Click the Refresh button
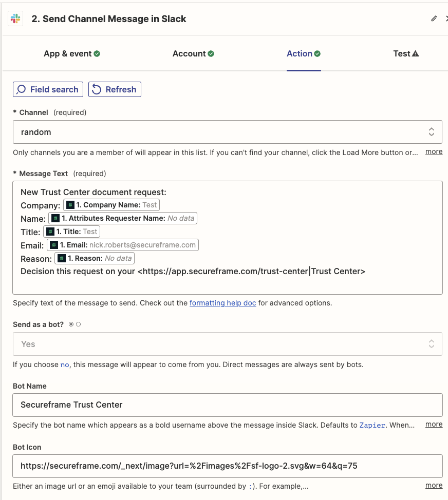This screenshot has height=500, width=448. pos(115,89)
